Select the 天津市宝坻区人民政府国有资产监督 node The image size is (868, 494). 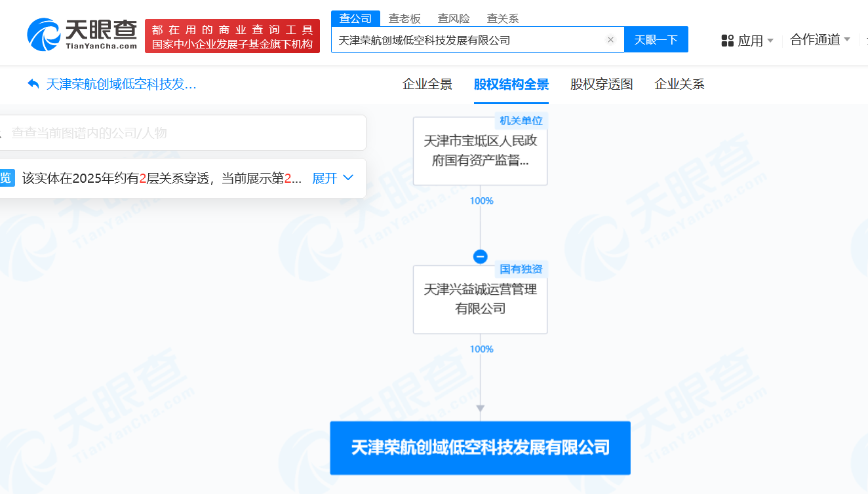[481, 151]
